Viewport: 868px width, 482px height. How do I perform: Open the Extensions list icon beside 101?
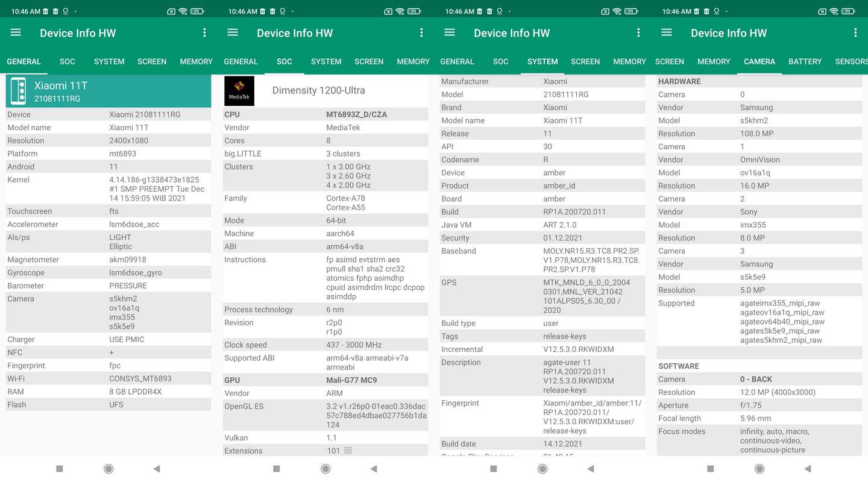coord(348,451)
